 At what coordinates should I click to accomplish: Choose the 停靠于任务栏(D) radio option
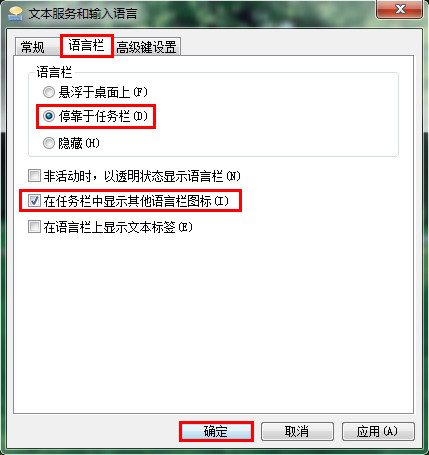(49, 116)
